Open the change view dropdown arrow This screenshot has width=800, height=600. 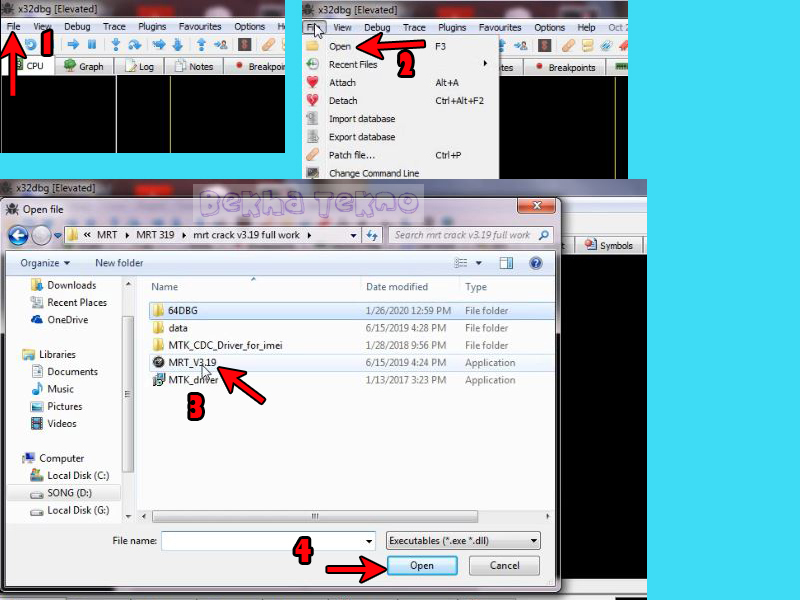pyautogui.click(x=479, y=263)
